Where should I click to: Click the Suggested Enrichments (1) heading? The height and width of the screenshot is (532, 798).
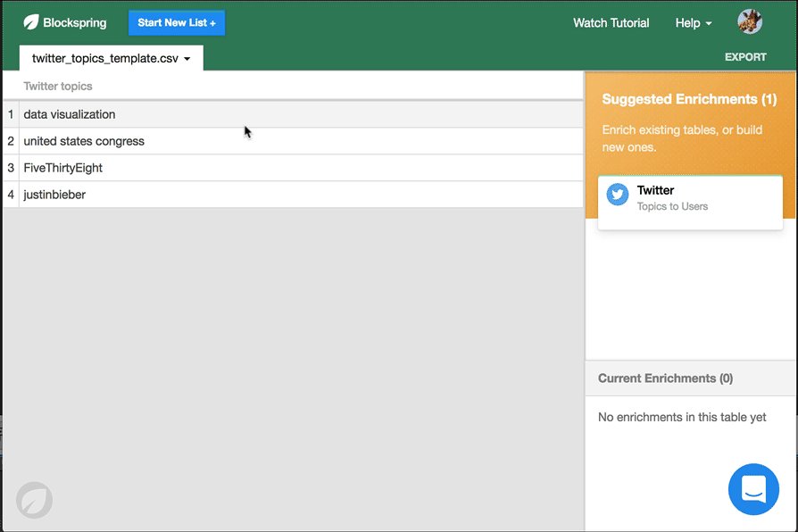point(689,99)
